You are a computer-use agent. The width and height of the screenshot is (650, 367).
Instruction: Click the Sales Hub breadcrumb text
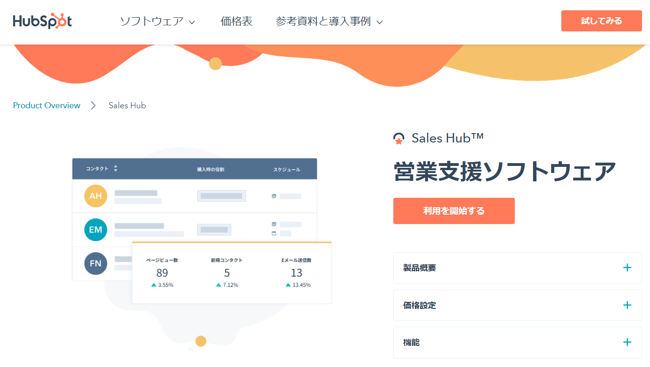click(127, 105)
